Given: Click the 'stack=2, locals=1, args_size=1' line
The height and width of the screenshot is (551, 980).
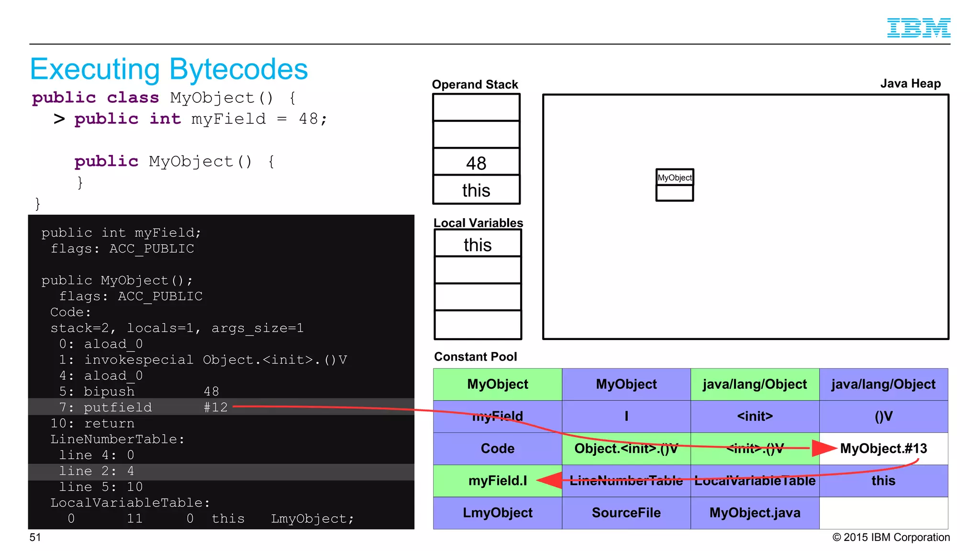Looking at the screenshot, I should coord(177,328).
